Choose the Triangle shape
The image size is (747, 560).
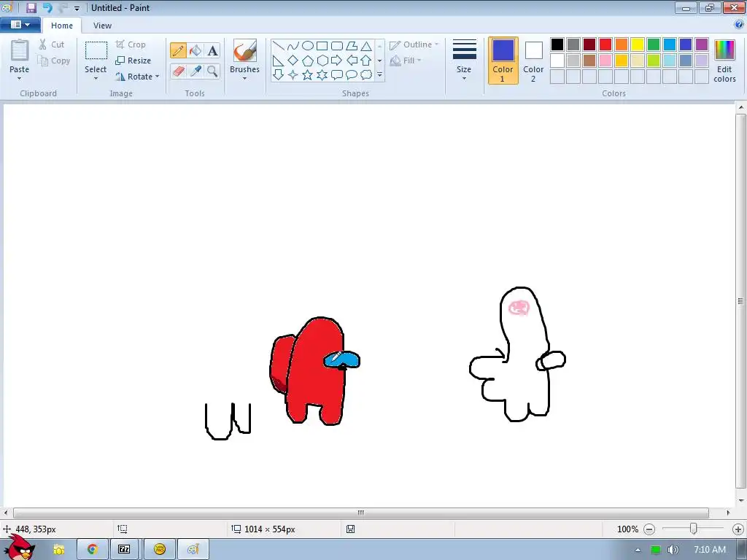click(366, 46)
